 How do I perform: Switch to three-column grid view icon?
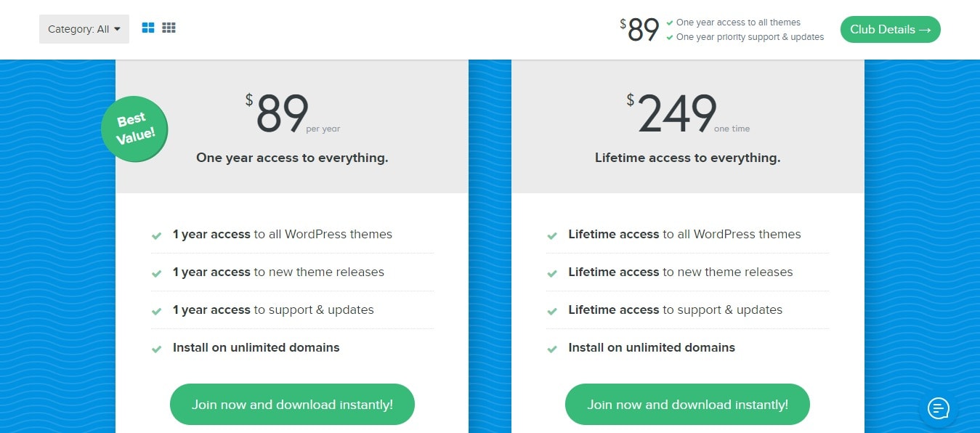(x=169, y=28)
